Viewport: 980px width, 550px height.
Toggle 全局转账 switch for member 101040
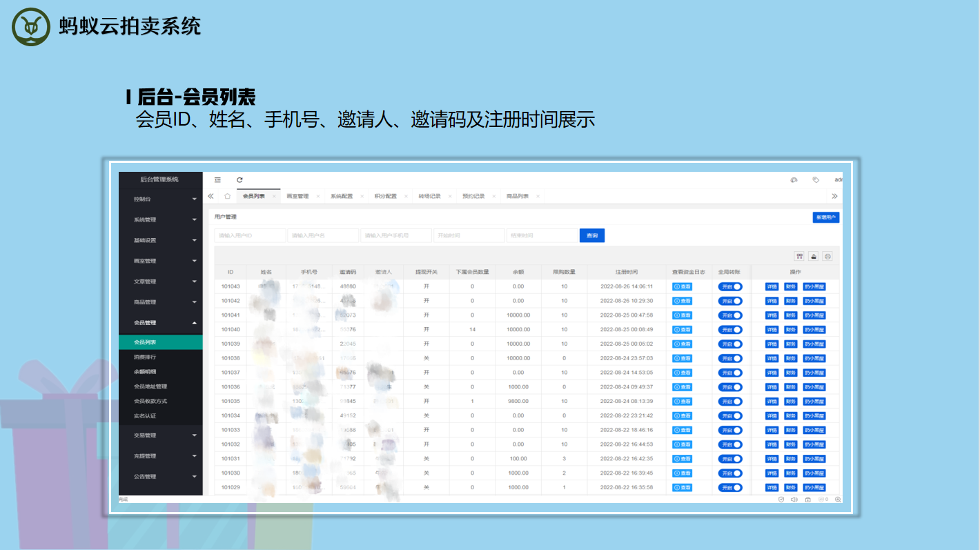click(730, 330)
